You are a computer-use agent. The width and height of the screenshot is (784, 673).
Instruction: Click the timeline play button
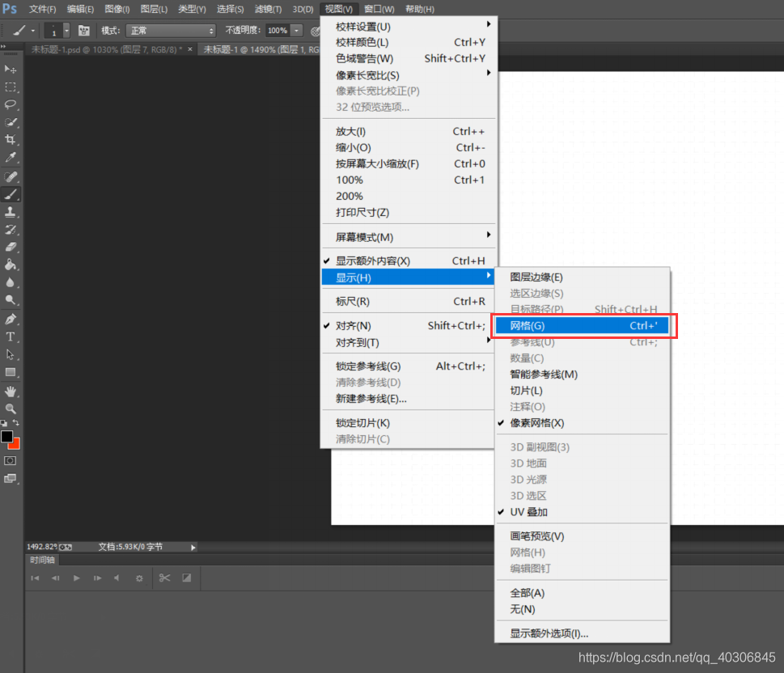pyautogui.click(x=77, y=578)
